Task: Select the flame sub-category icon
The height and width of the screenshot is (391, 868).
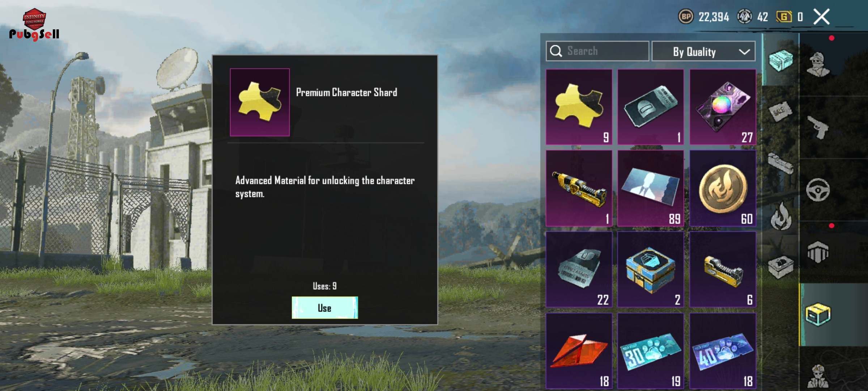Action: [781, 216]
